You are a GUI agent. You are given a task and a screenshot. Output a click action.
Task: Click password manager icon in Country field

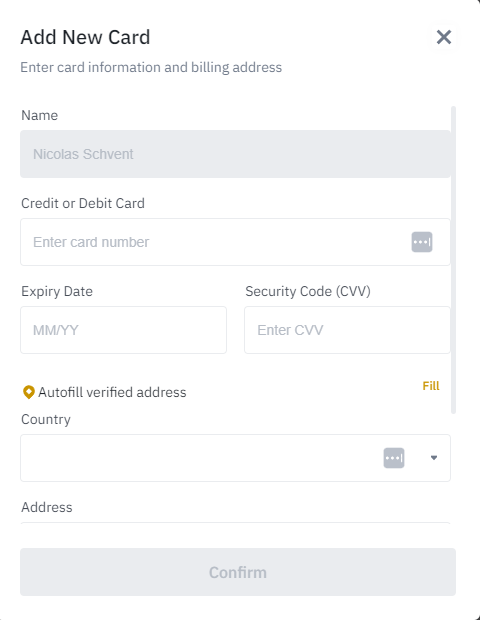click(394, 458)
